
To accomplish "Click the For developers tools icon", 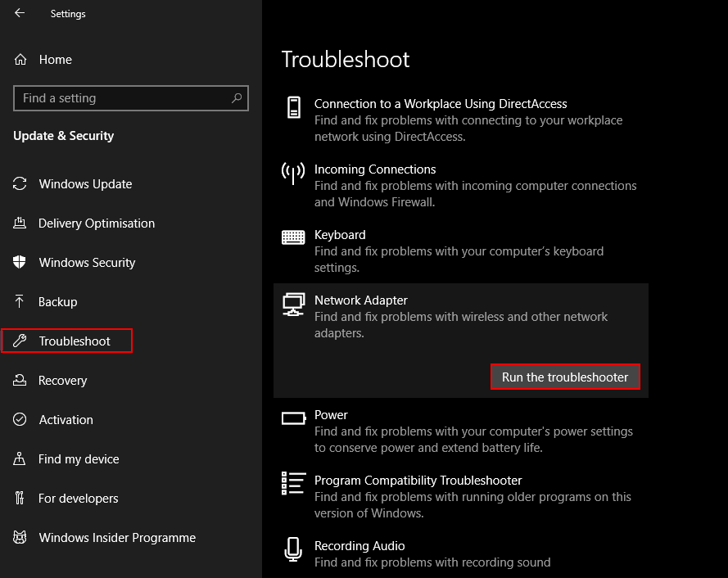I will click(x=20, y=498).
